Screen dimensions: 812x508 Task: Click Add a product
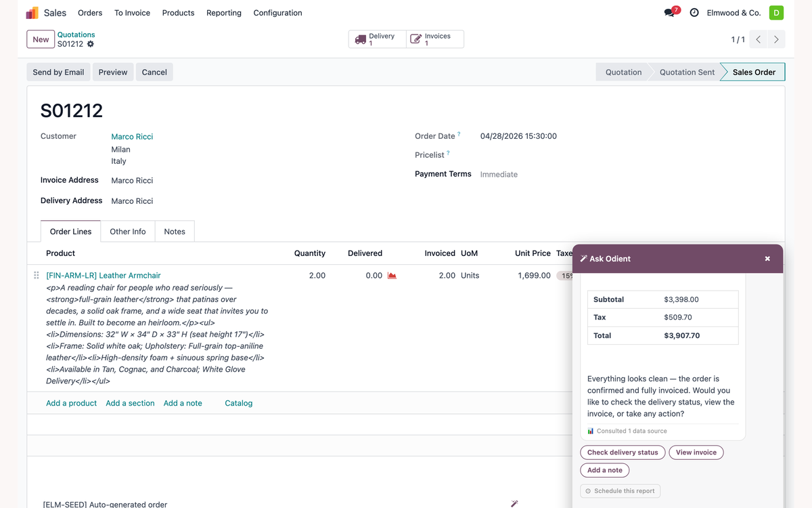click(x=71, y=403)
